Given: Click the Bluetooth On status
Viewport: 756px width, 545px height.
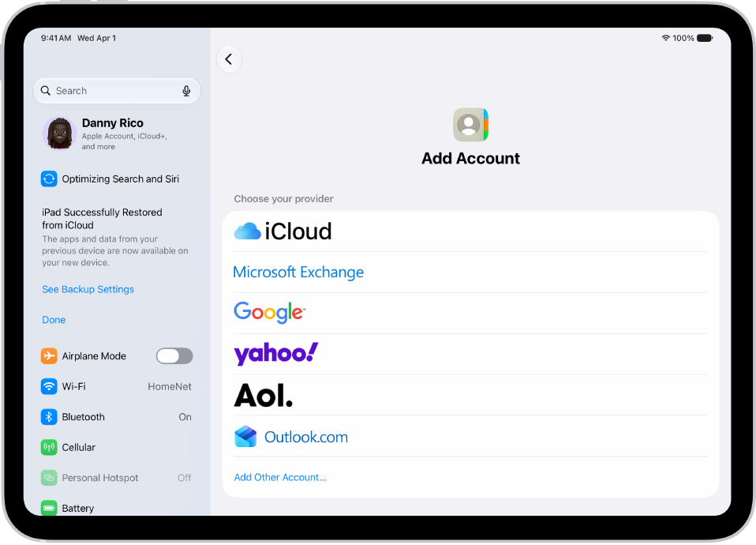Looking at the screenshot, I should pyautogui.click(x=185, y=417).
